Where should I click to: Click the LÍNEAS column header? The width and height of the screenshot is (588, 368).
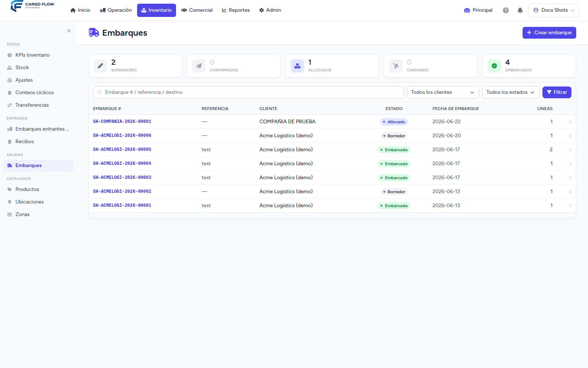pos(545,109)
